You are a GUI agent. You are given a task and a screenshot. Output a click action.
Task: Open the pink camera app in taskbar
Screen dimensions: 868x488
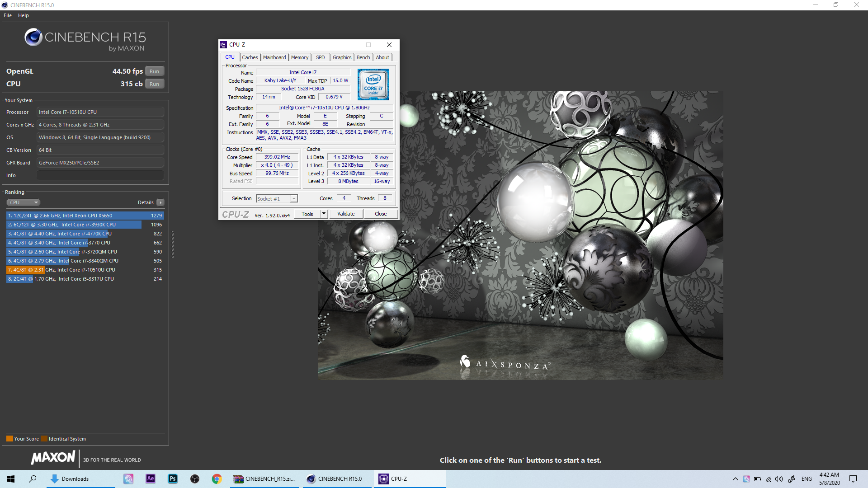tap(128, 479)
